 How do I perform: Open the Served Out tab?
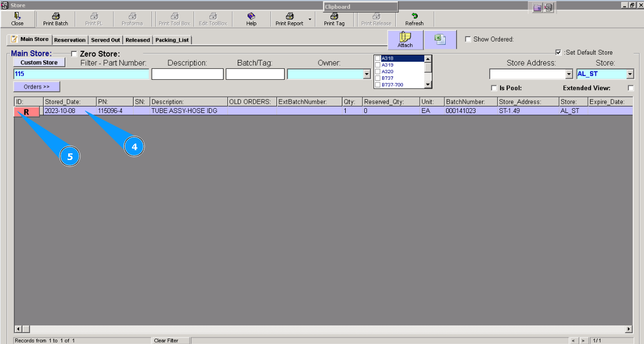[106, 40]
